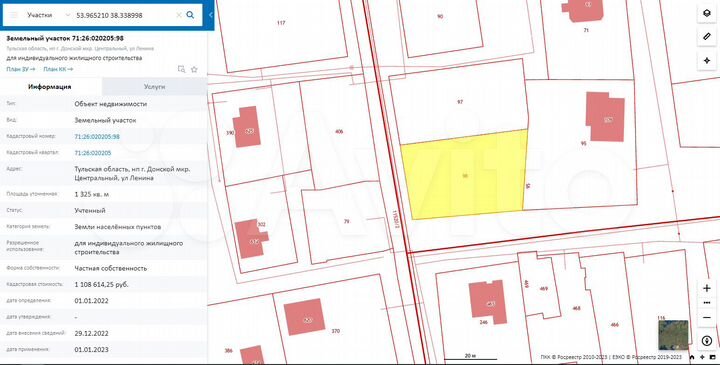Select parcel 468 on the map
Viewport: 720px width, 365px height.
[x=576, y=308]
